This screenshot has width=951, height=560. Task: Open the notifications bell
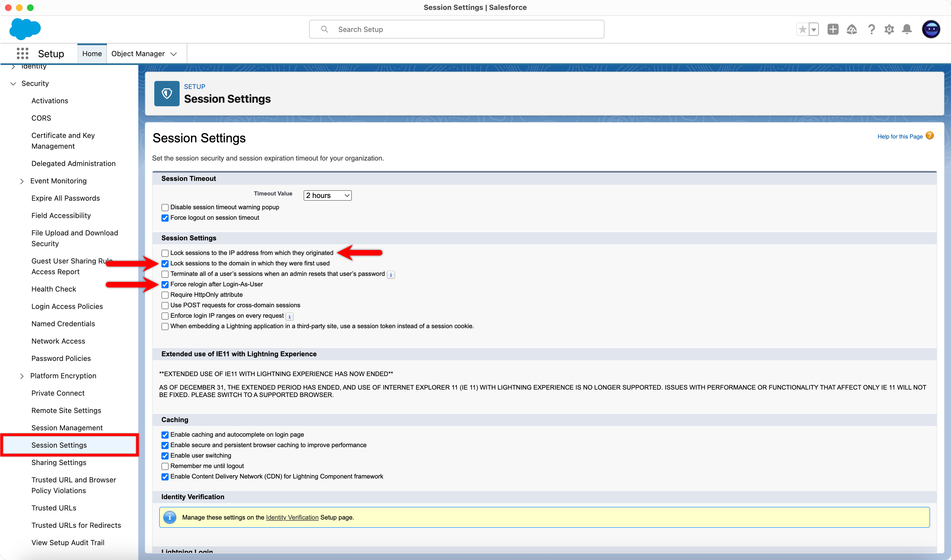pos(907,29)
